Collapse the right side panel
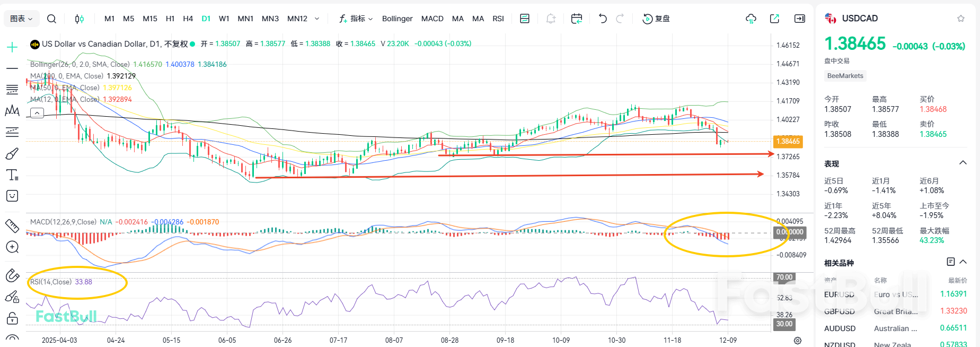 click(800, 19)
